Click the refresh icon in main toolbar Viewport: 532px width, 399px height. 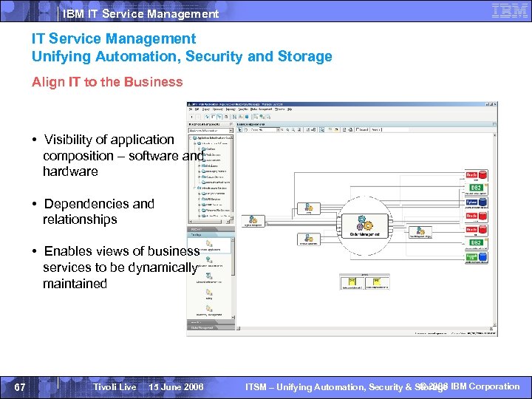[x=207, y=117]
